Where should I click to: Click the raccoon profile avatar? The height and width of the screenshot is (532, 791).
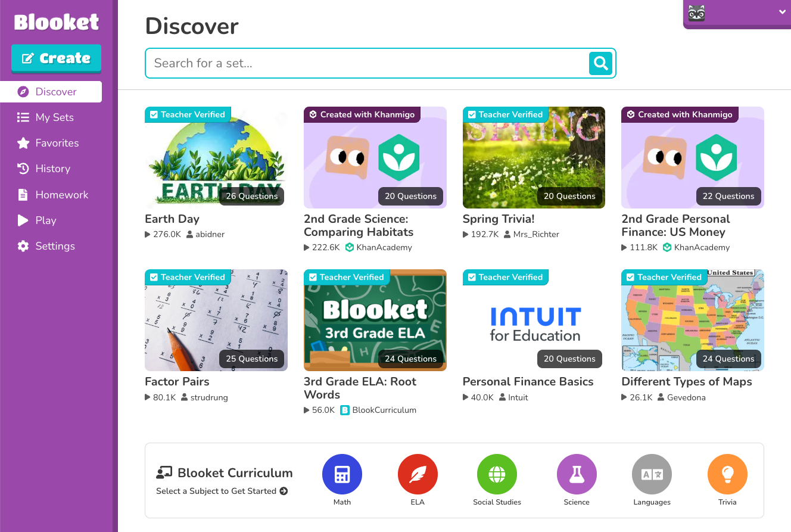(x=697, y=13)
